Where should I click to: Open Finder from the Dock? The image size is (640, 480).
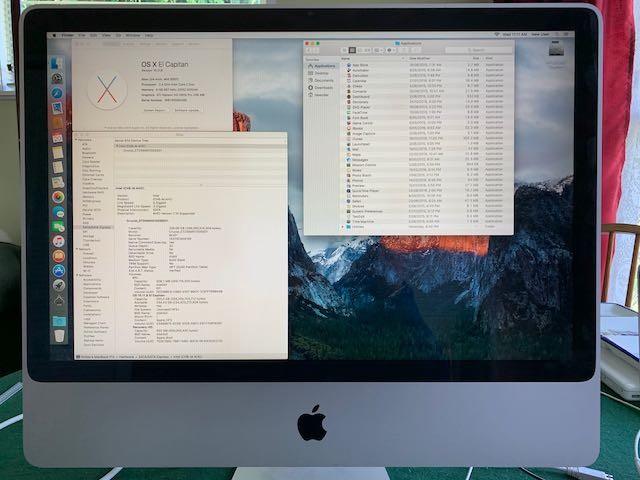(x=57, y=62)
